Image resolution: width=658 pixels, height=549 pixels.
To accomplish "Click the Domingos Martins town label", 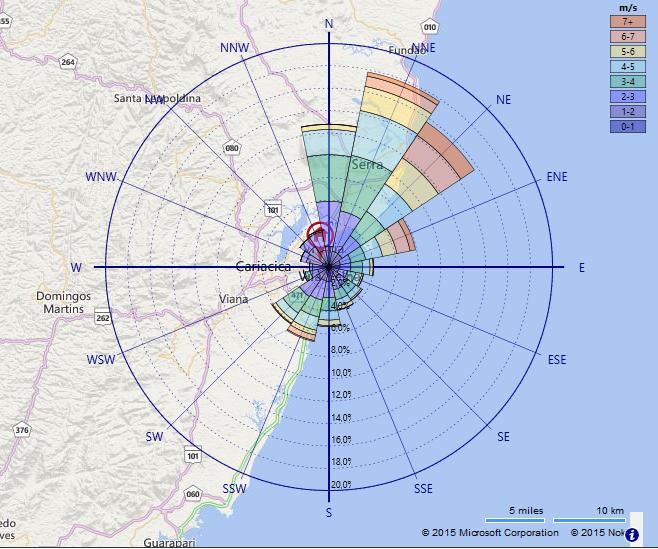I will click(63, 302).
